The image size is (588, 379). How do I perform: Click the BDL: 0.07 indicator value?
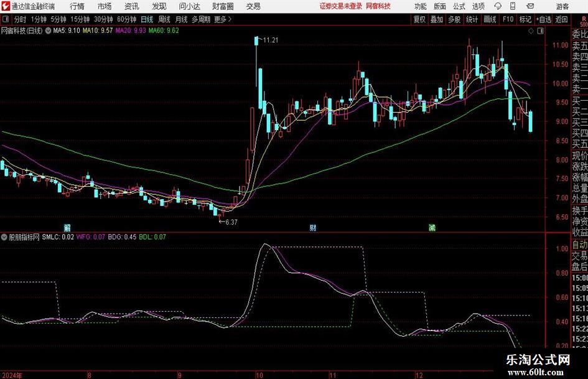pos(152,237)
